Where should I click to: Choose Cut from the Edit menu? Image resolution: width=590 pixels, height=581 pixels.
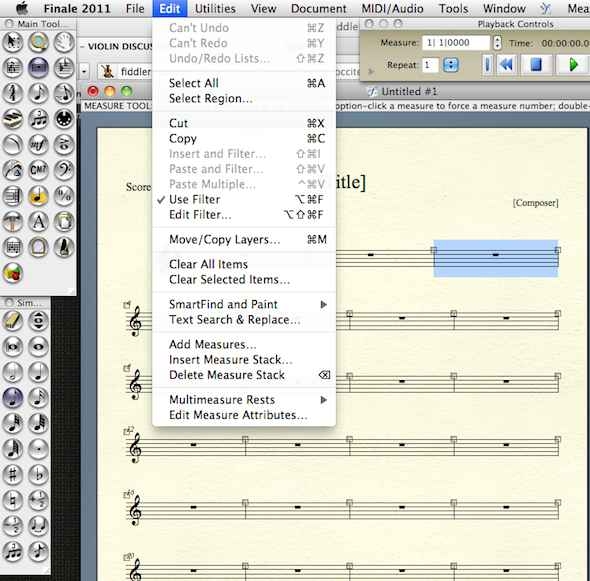pos(244,123)
